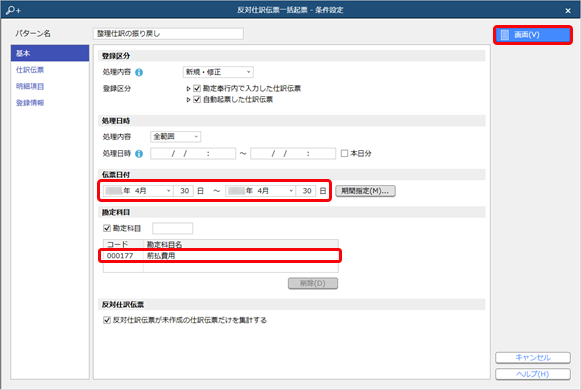
Task: Click the パターン名 input field
Action: [168, 34]
